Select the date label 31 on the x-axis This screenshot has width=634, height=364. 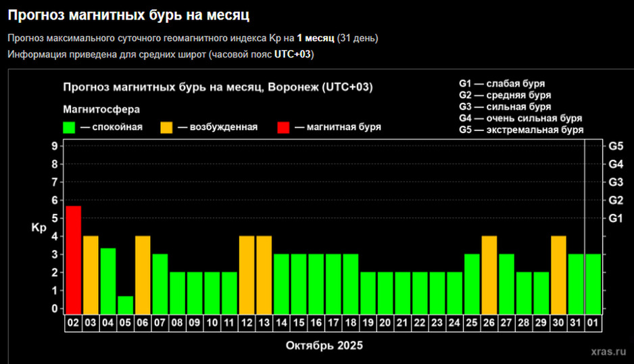tap(576, 323)
